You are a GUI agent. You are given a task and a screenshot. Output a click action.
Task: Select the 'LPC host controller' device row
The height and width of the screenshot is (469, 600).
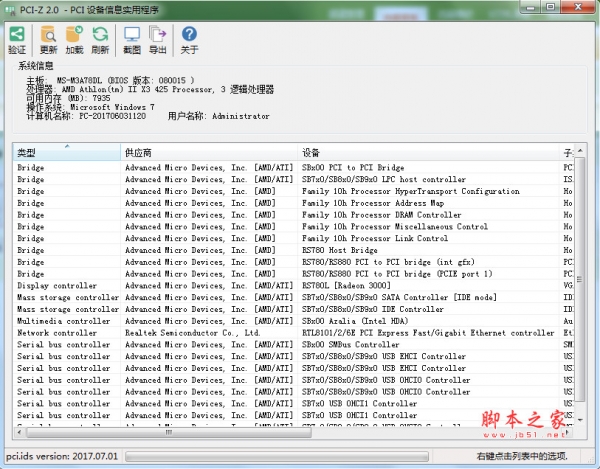coord(294,179)
